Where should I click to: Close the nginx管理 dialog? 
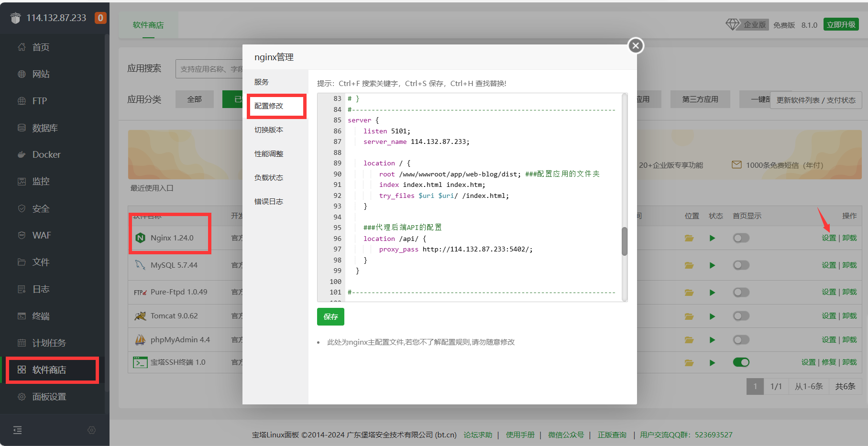[636, 46]
